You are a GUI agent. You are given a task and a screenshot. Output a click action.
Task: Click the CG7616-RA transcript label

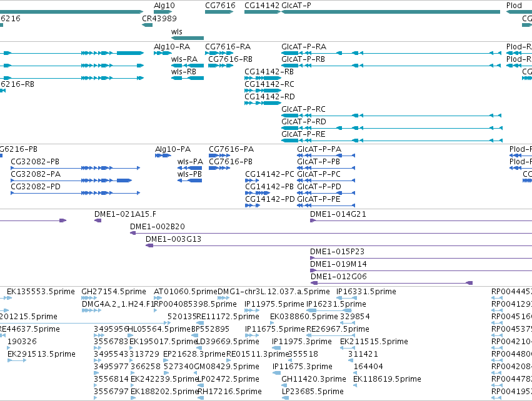pos(228,46)
